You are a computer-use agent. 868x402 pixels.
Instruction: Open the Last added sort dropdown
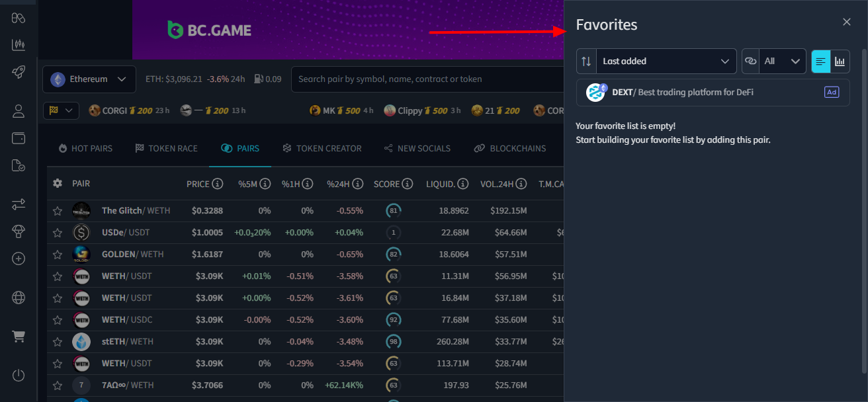coord(665,61)
